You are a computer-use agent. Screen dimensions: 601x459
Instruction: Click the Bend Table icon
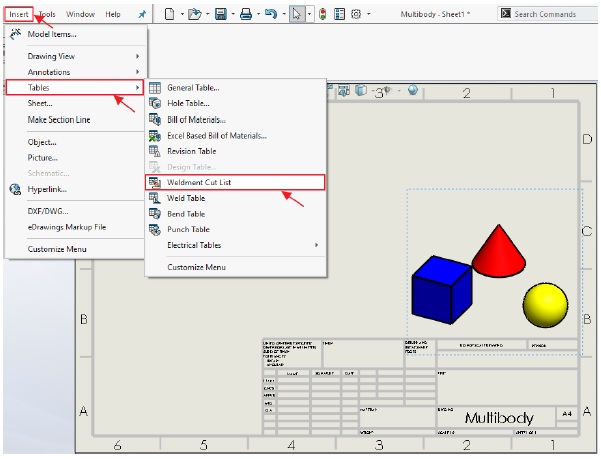(x=155, y=214)
